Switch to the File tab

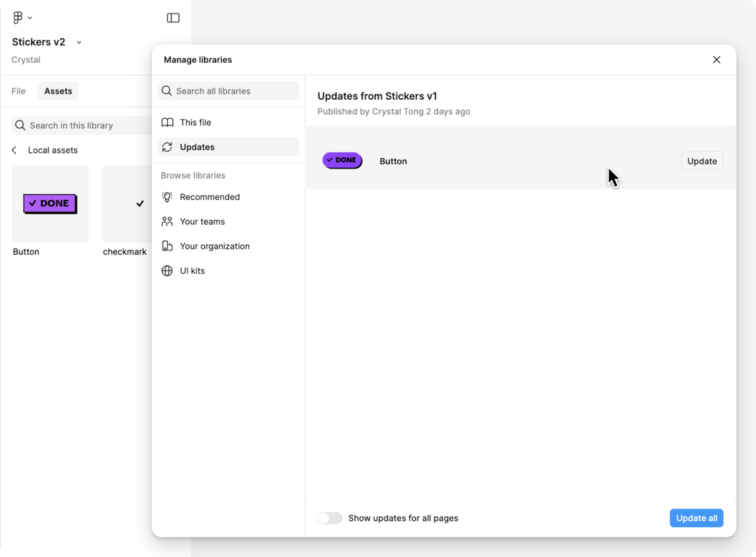pos(19,91)
